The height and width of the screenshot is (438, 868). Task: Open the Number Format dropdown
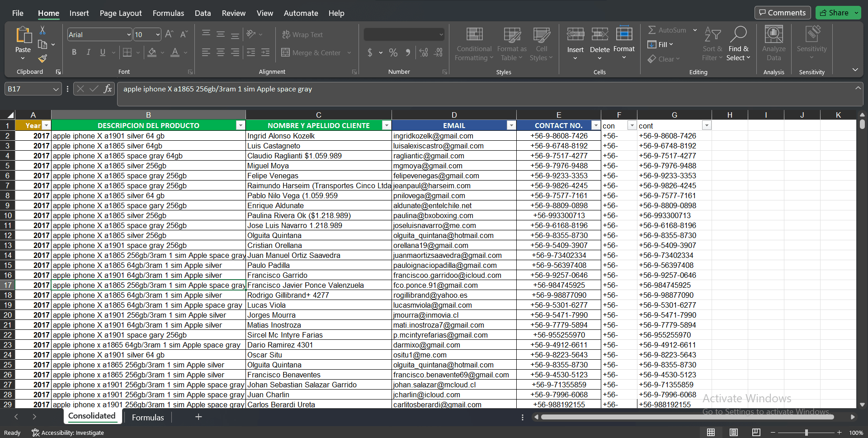point(441,34)
